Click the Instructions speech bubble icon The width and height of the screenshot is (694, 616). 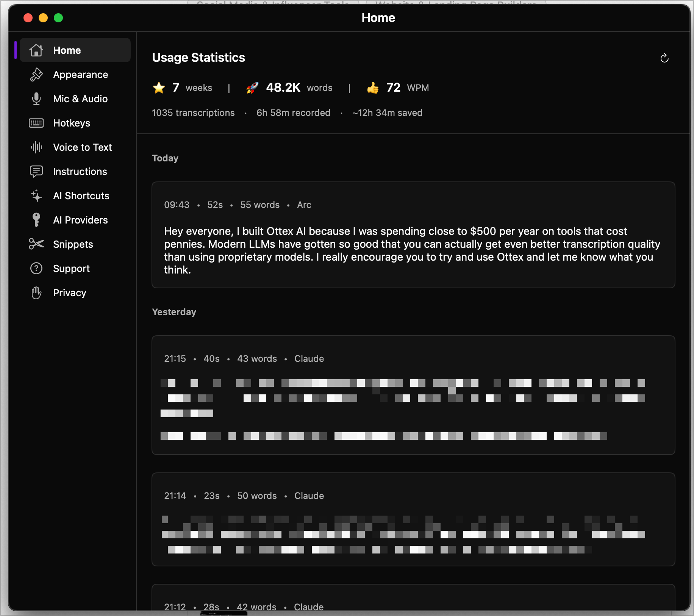(36, 171)
